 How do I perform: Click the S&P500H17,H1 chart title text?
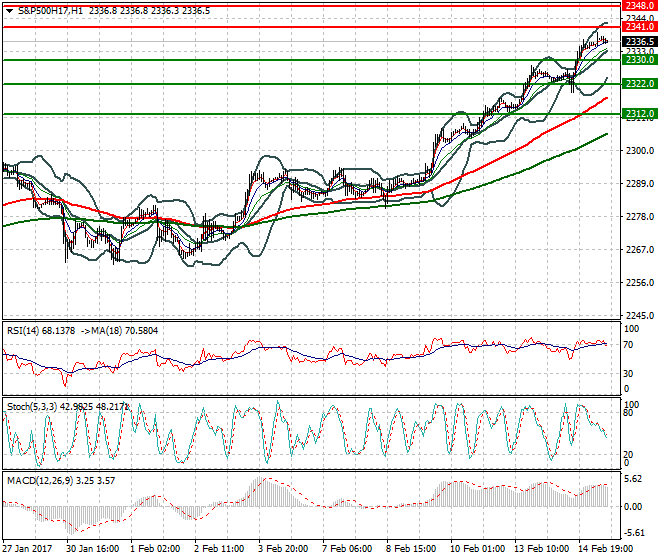pyautogui.click(x=51, y=11)
